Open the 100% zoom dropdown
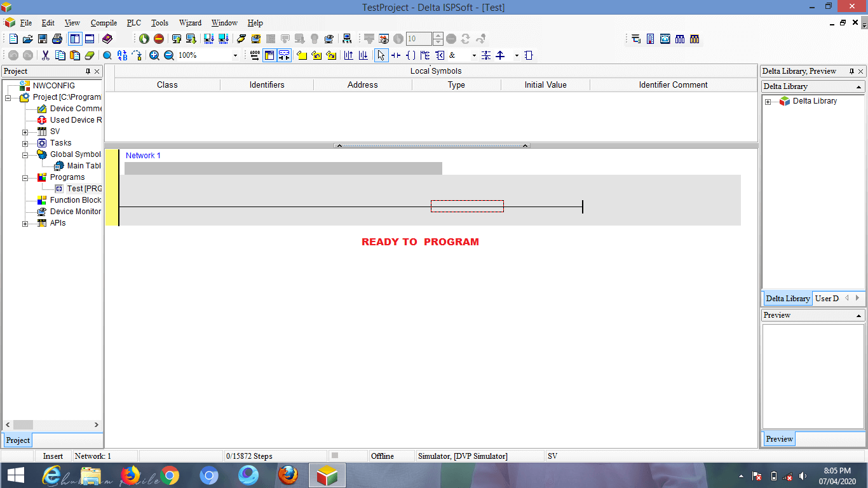Screen dimensions: 868x488 tap(235, 55)
